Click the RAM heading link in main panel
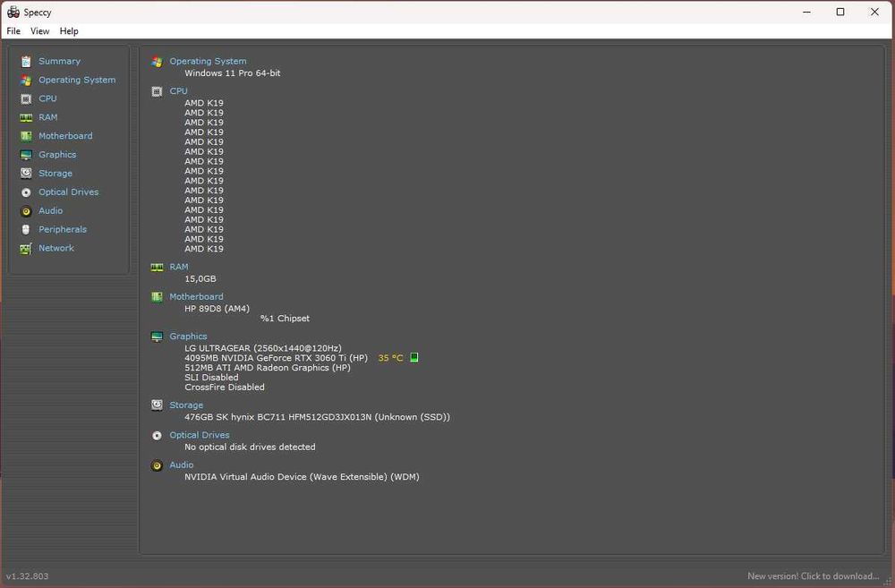 pyautogui.click(x=179, y=267)
